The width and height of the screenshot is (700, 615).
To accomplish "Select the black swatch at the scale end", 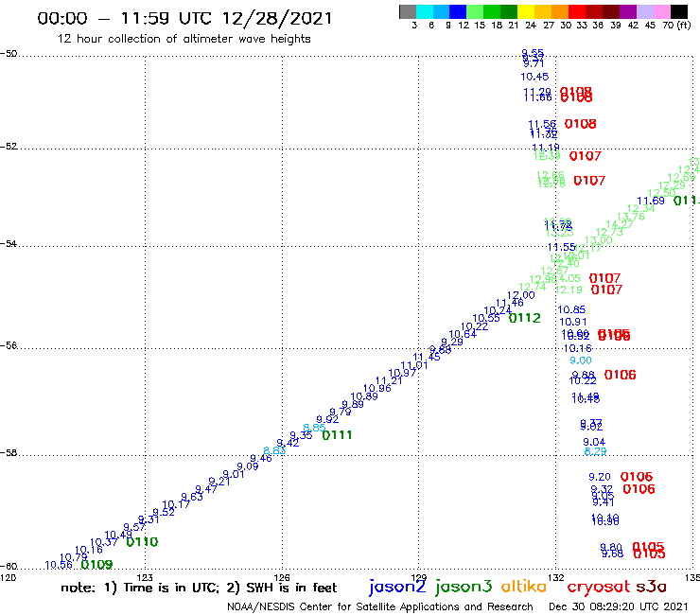I will point(679,12).
